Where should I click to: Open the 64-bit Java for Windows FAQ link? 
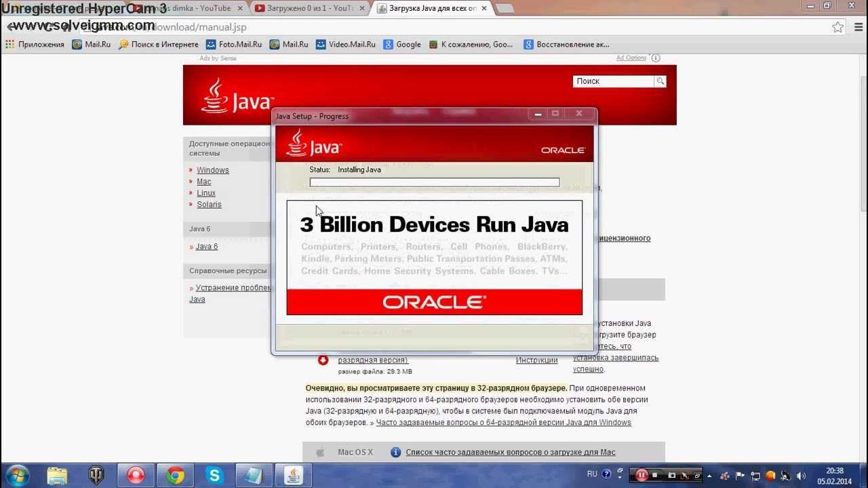point(503,422)
